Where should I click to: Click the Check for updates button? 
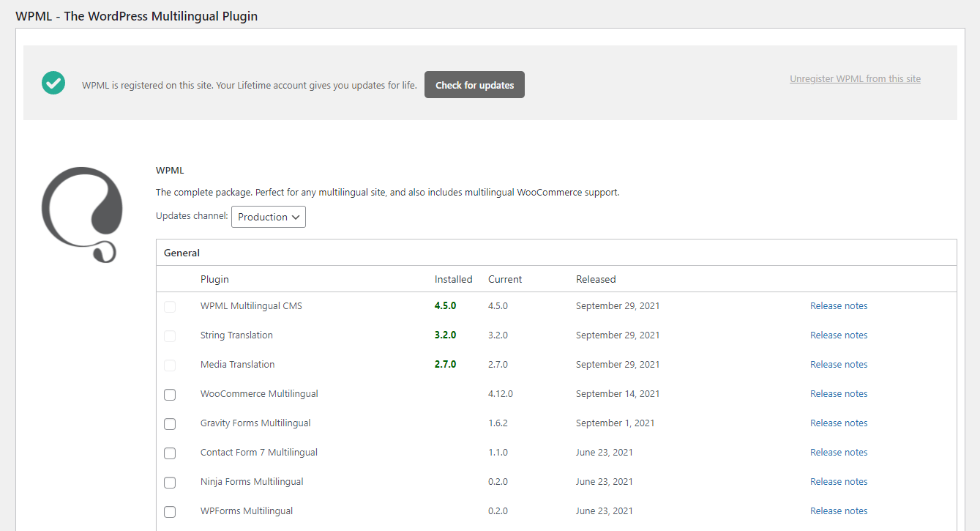click(x=474, y=85)
